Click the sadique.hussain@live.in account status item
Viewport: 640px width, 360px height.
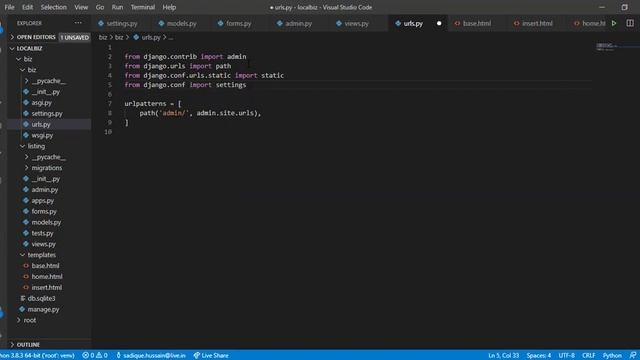point(151,355)
